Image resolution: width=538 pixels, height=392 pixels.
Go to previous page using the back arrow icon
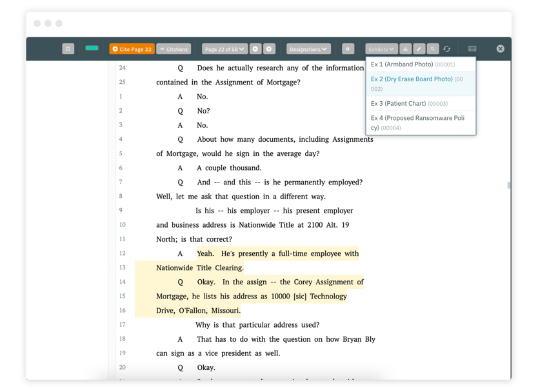pyautogui.click(x=255, y=48)
